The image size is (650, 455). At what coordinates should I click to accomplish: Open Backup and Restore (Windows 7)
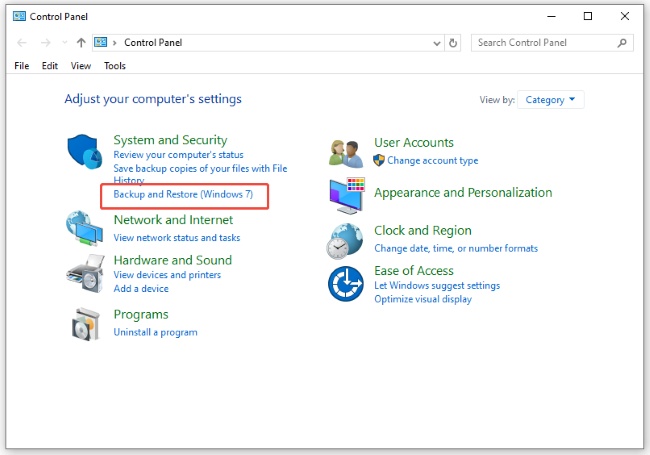click(183, 194)
